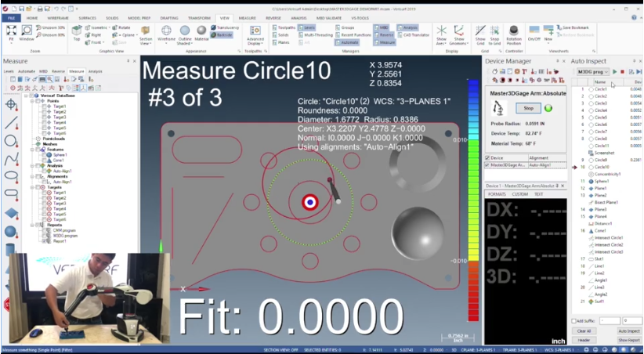Toggle Snap to Grid
This screenshot has width=644, height=354.
(494, 34)
